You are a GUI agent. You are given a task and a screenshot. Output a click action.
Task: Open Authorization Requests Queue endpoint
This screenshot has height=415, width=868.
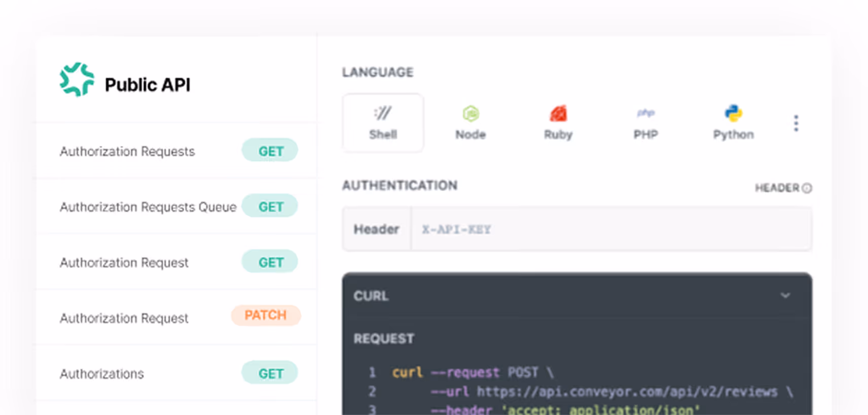point(176,207)
